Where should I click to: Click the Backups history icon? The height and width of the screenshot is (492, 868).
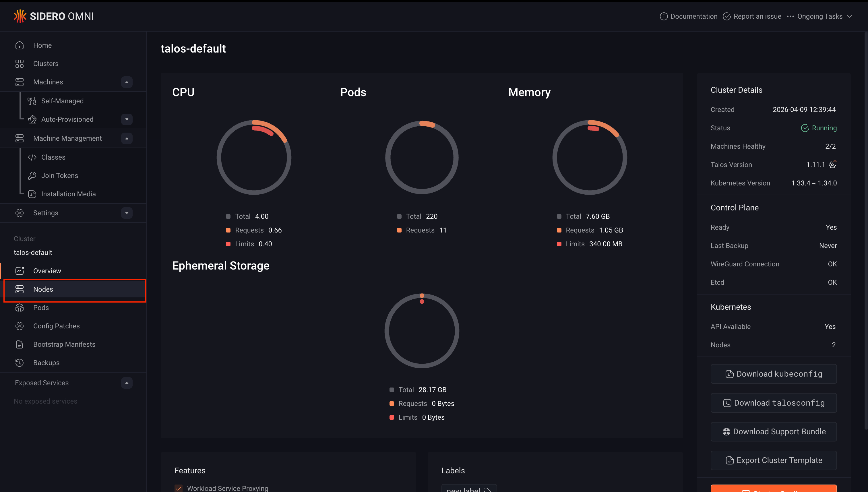coord(19,363)
